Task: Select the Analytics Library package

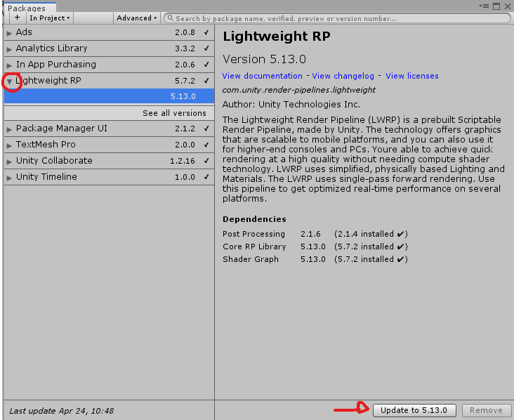Action: [x=109, y=48]
